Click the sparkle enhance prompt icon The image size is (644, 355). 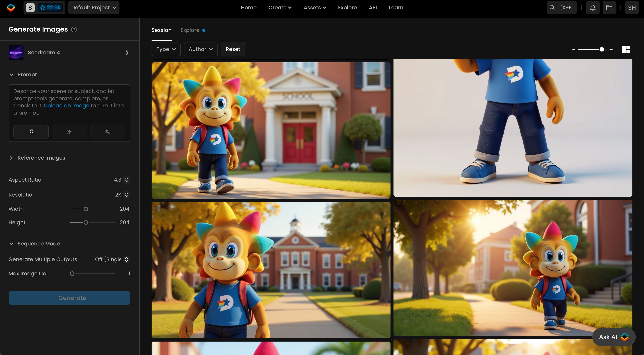point(69,132)
